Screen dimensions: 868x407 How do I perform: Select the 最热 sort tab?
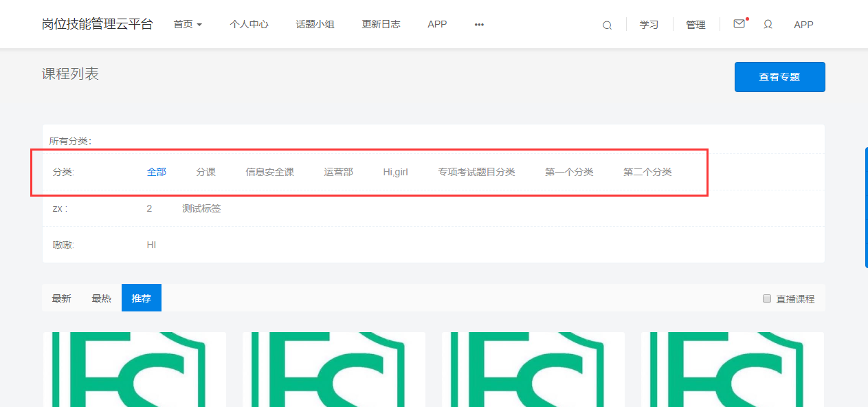(x=101, y=298)
